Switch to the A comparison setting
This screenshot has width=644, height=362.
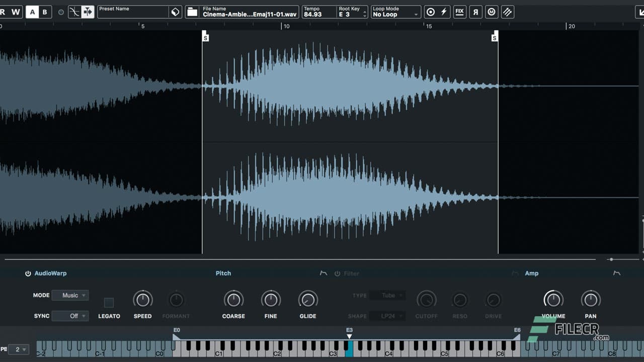(32, 12)
